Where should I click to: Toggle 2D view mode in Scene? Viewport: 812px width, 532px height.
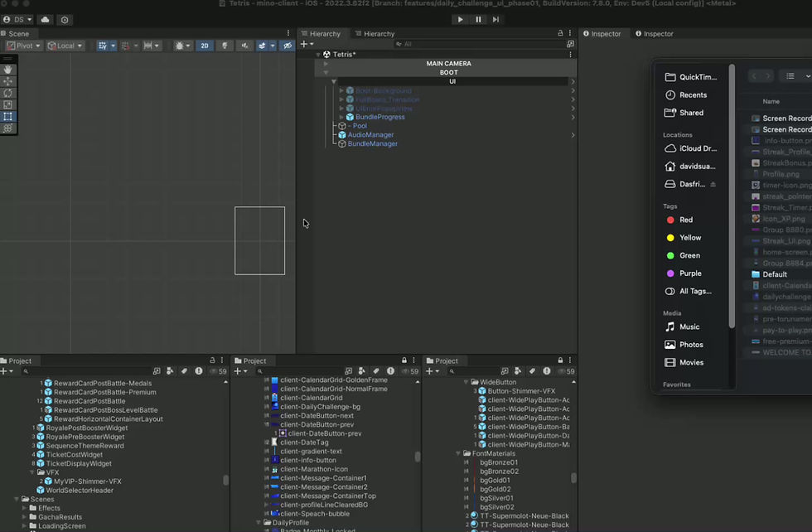pos(205,46)
